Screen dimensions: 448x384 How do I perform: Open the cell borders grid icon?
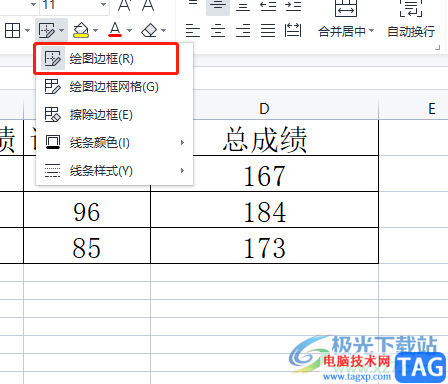coord(13,31)
